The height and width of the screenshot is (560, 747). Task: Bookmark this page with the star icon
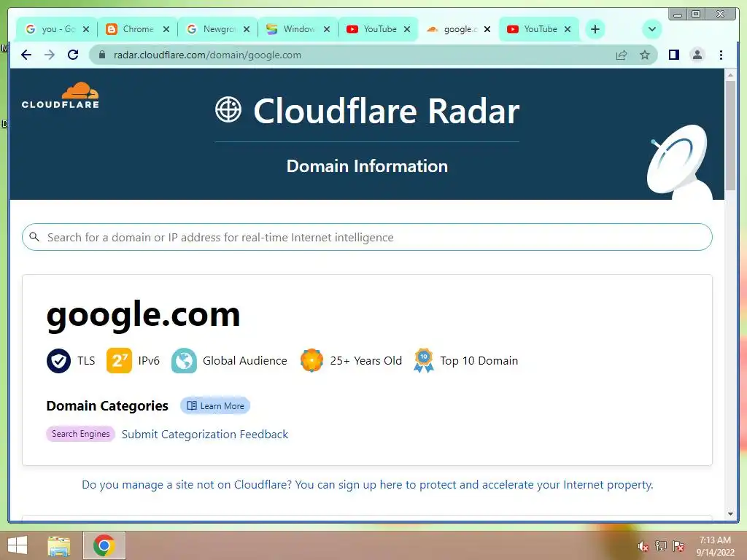(645, 55)
